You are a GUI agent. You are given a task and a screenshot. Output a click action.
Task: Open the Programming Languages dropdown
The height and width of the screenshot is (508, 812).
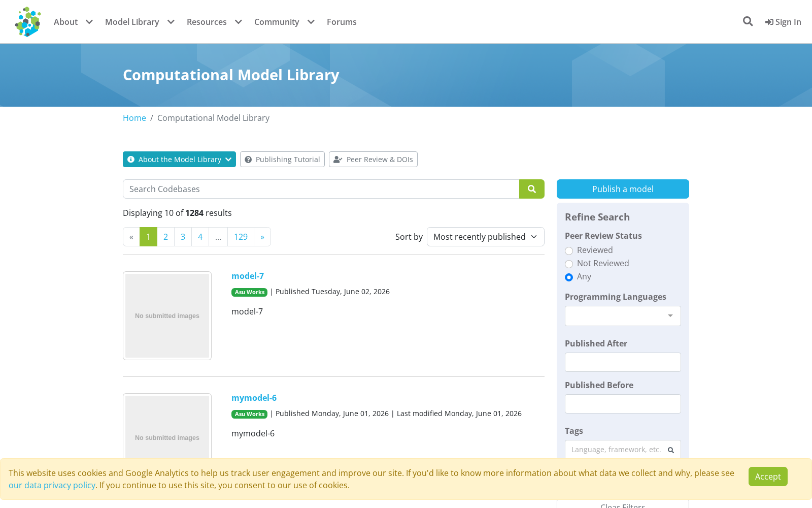coord(623,316)
